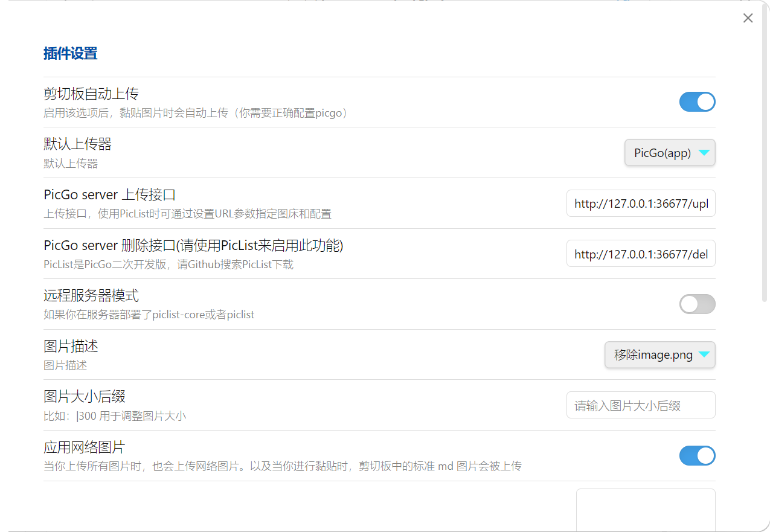Screen dimensions: 770x532
Task: Click the 插件设置 heading
Action: [x=70, y=54]
